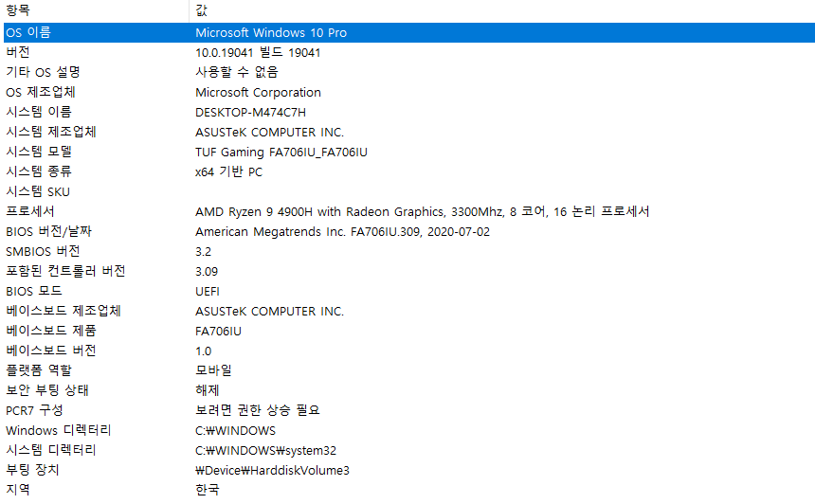815x504 pixels.
Task: Select the 플랫폼 역할 row label
Action: pyautogui.click(x=39, y=370)
